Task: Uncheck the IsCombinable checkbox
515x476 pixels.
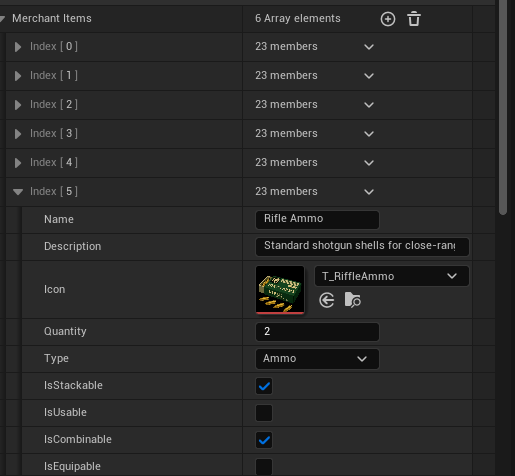Action: 264,440
